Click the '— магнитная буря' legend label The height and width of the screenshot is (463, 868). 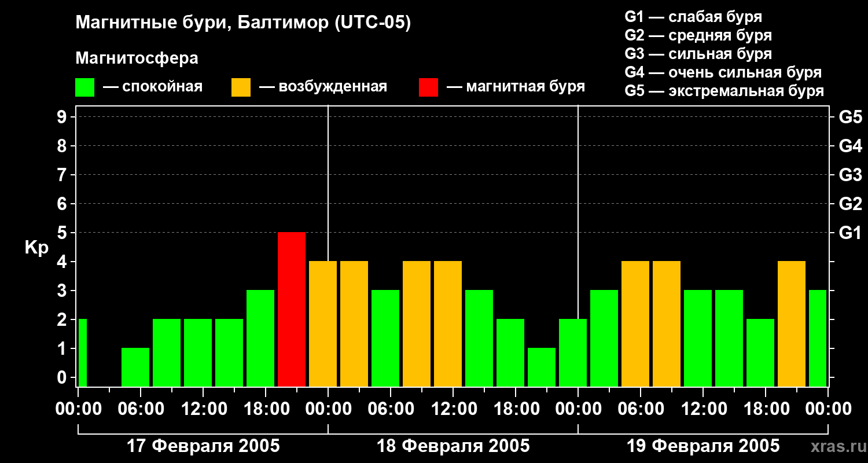[516, 87]
